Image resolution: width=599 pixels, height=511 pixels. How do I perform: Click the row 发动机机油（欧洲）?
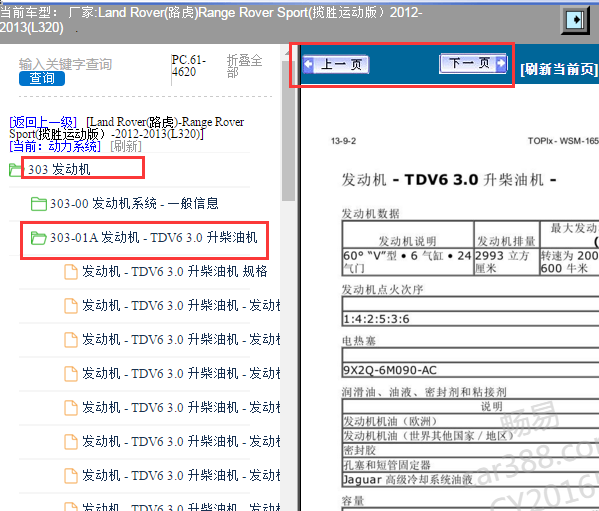(390, 421)
